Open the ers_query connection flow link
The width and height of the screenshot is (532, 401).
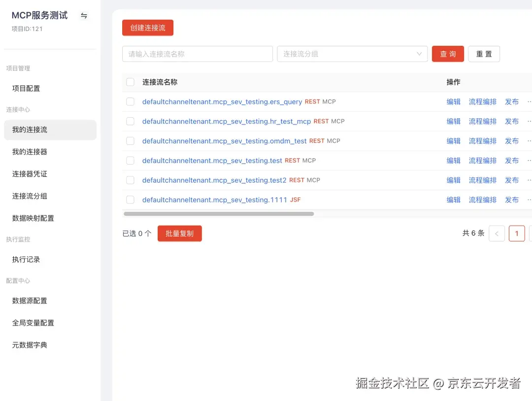[221, 101]
